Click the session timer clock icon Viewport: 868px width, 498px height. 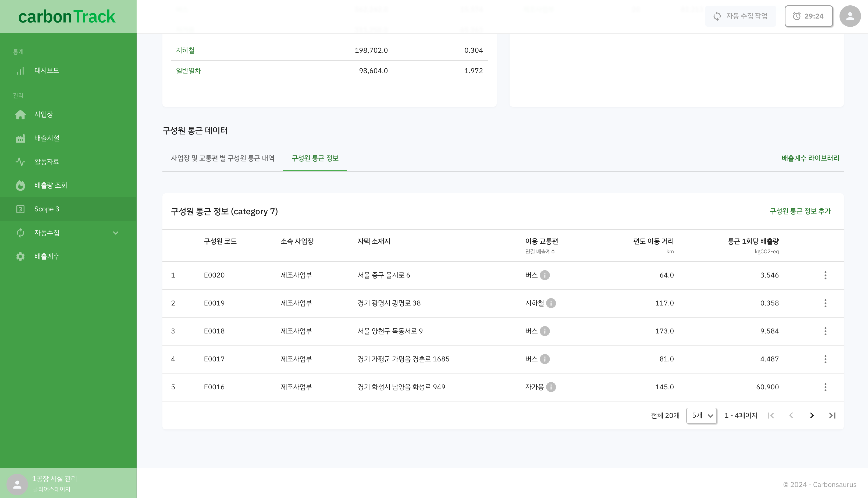tap(796, 16)
